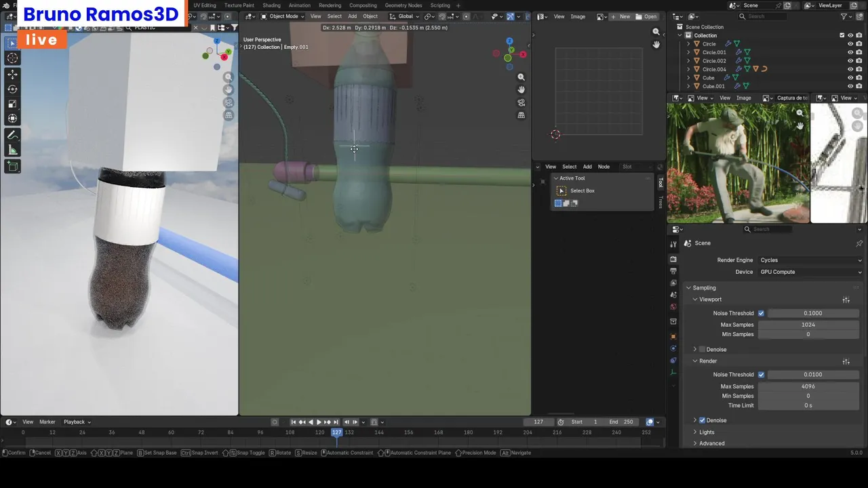
Task: Toggle Collection exclude checkbox in outliner
Action: [x=842, y=35]
